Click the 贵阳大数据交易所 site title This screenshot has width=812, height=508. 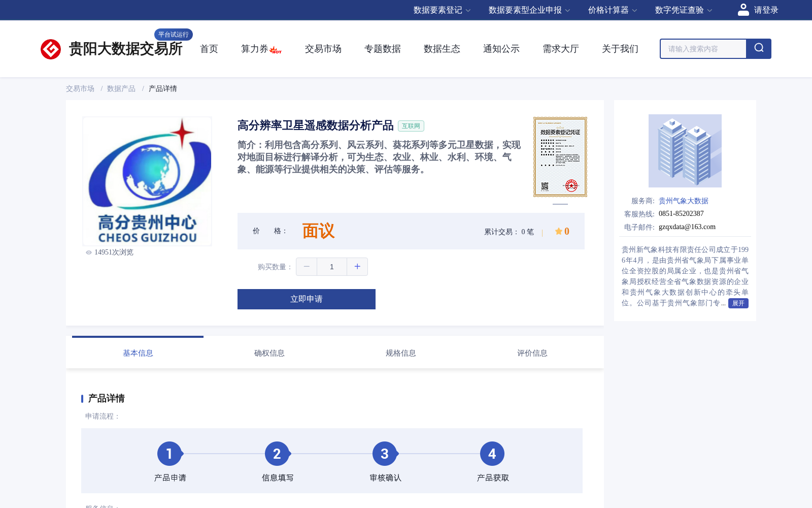126,49
